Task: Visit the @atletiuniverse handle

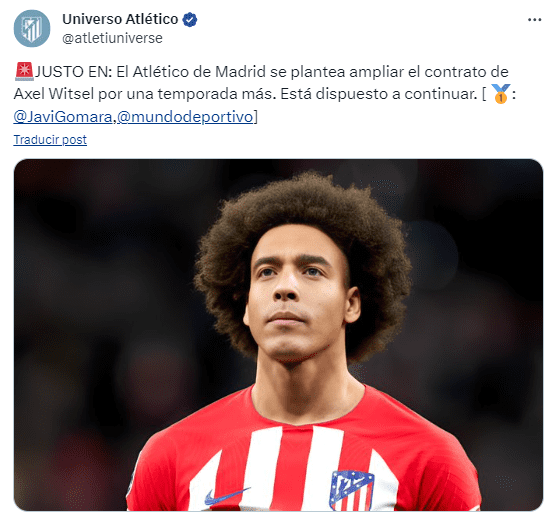Action: click(113, 38)
